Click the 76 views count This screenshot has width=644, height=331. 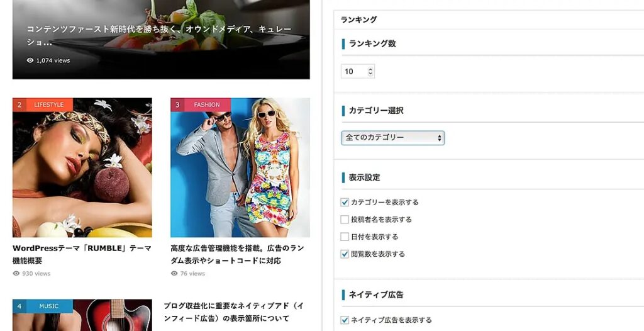[192, 274]
